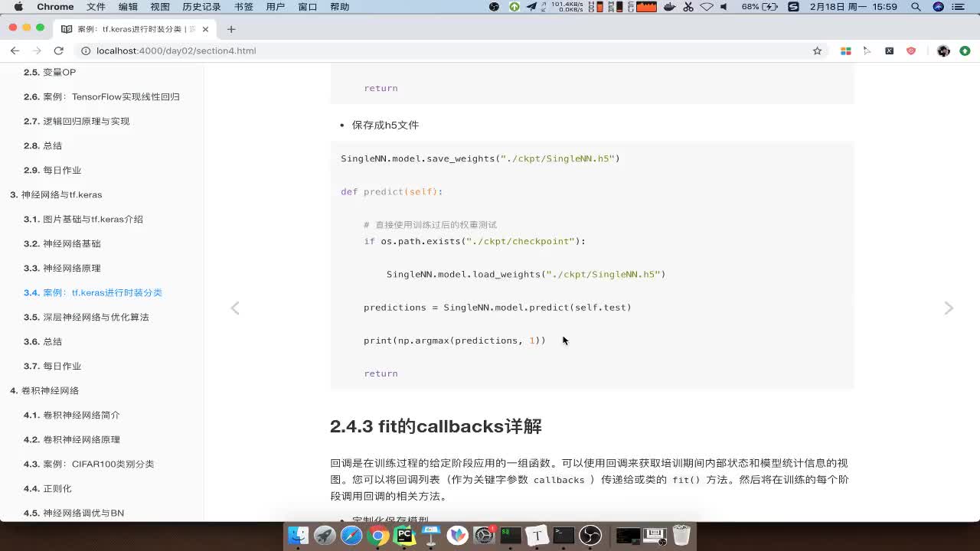Open section 4.4 正则化

[x=47, y=488]
